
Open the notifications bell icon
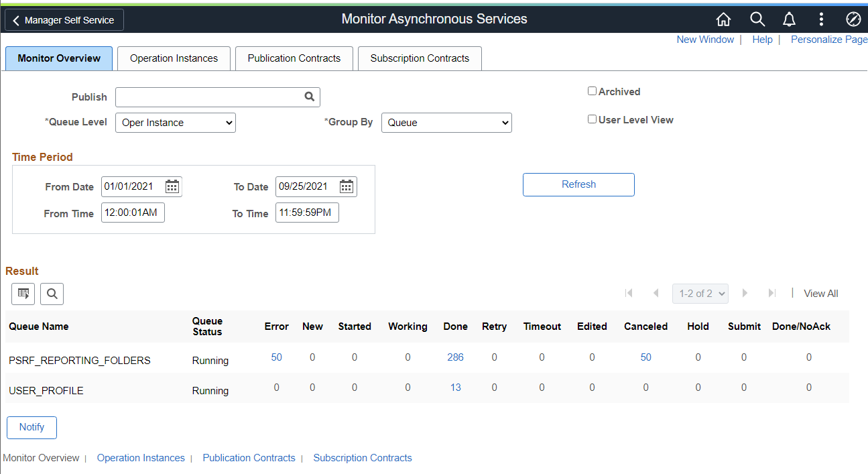(790, 19)
